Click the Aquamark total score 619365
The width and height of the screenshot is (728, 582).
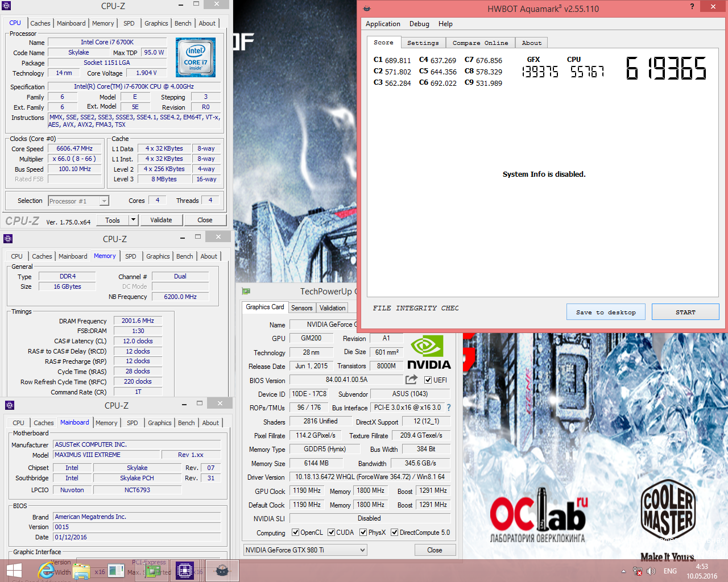point(666,68)
